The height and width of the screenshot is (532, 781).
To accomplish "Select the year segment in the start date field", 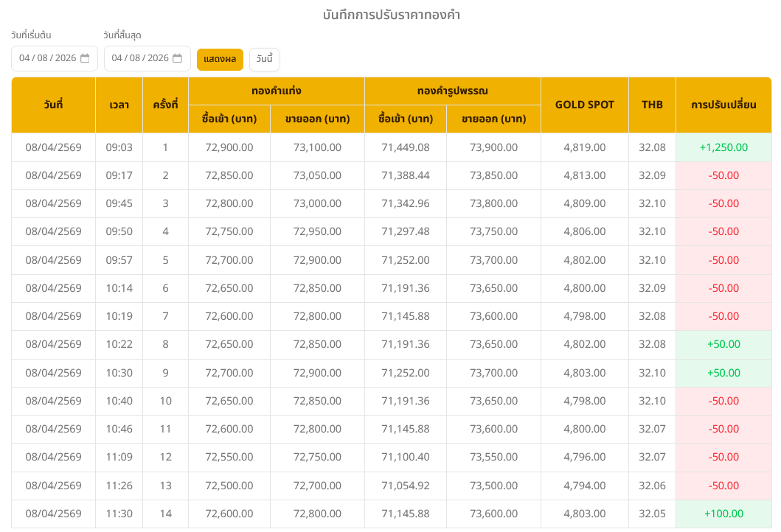I will pos(66,58).
